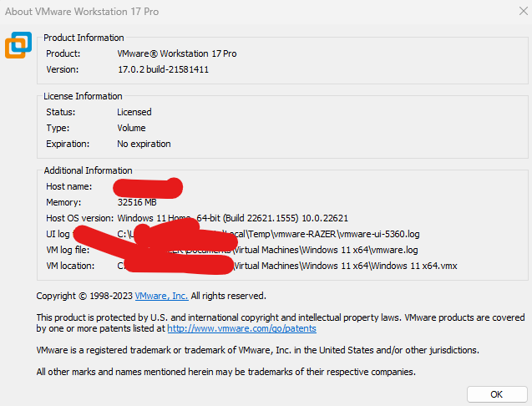
Task: Click the 'License Information' group heading
Action: coord(83,96)
